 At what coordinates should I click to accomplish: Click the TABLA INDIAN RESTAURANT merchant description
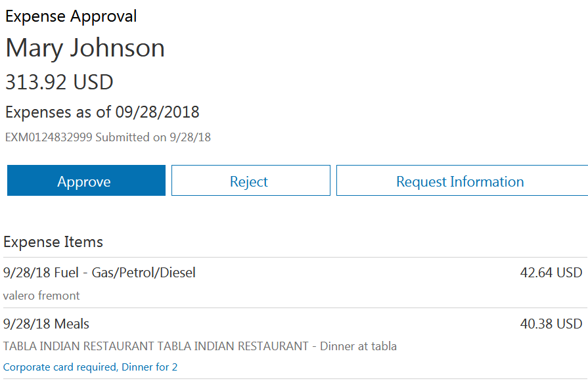(x=156, y=346)
